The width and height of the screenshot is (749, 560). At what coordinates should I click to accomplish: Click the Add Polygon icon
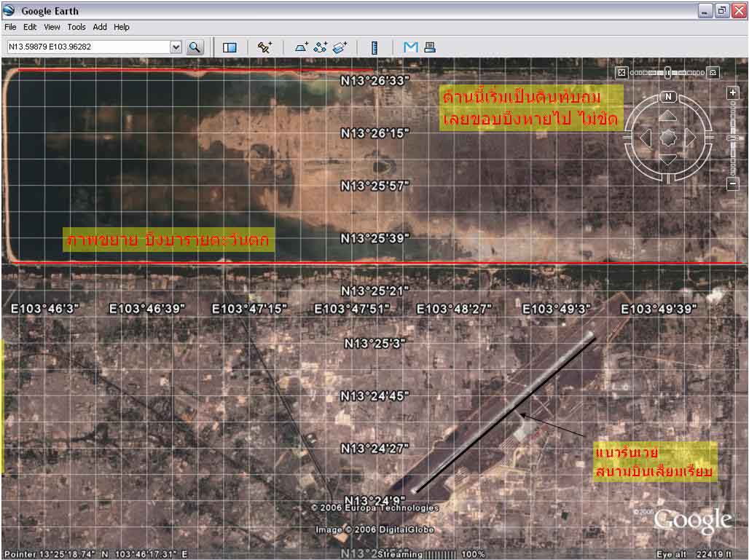tap(302, 47)
